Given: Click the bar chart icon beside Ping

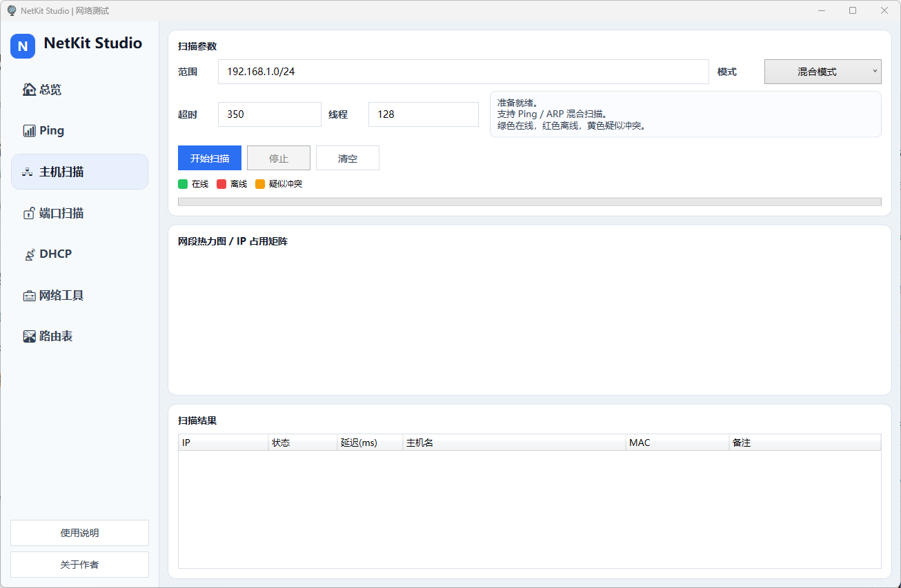Looking at the screenshot, I should pyautogui.click(x=29, y=131).
